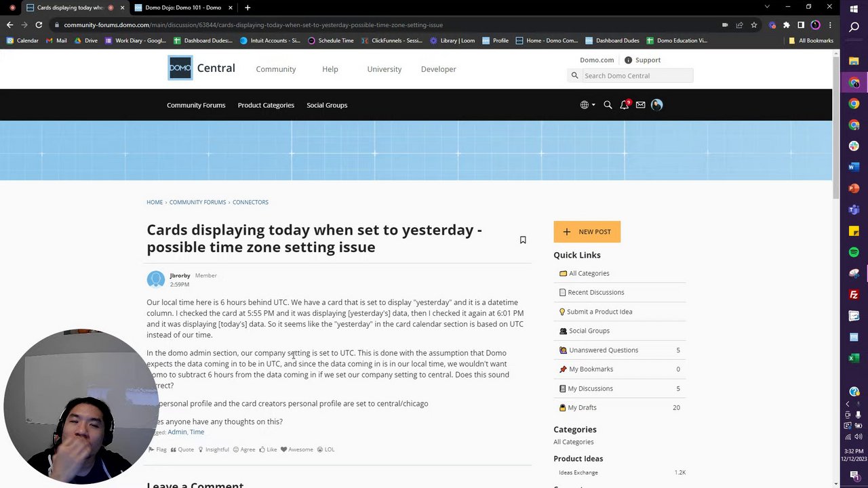Open Social Groups quick link in sidebar
868x488 pixels.
[589, 331]
